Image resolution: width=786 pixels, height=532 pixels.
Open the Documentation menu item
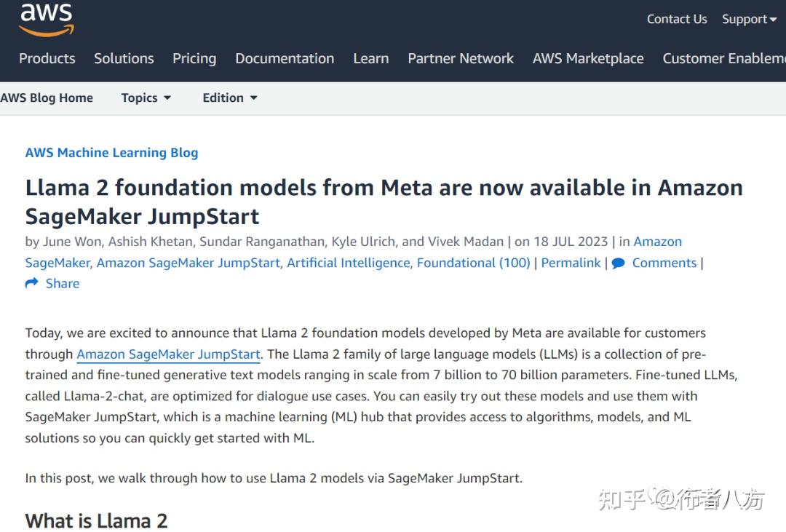[x=285, y=58]
